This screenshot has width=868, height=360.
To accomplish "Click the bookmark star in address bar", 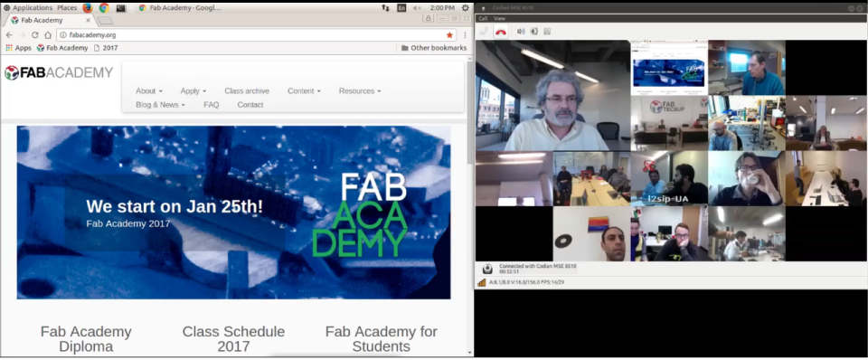I will tap(449, 35).
